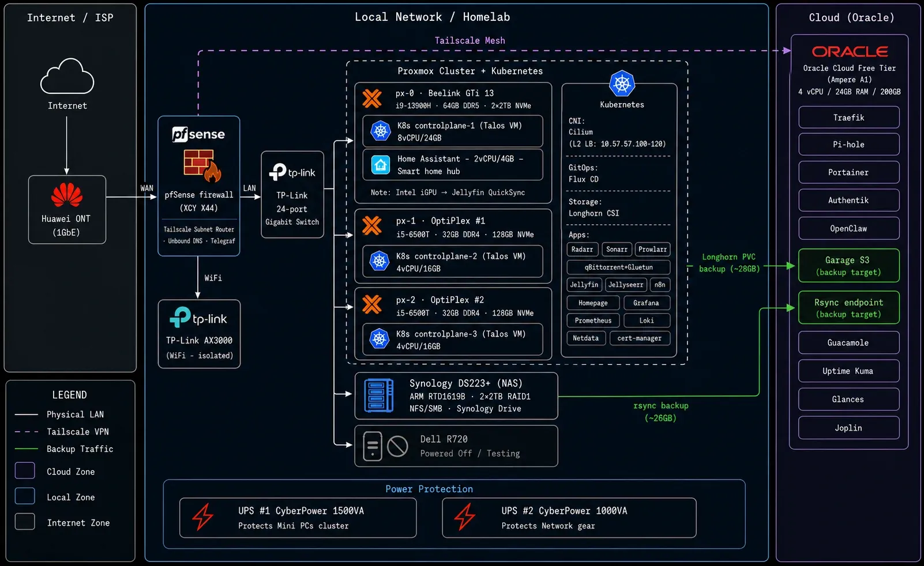Click the TP-Link AX3000 logo
The image size is (924, 566).
click(x=198, y=318)
